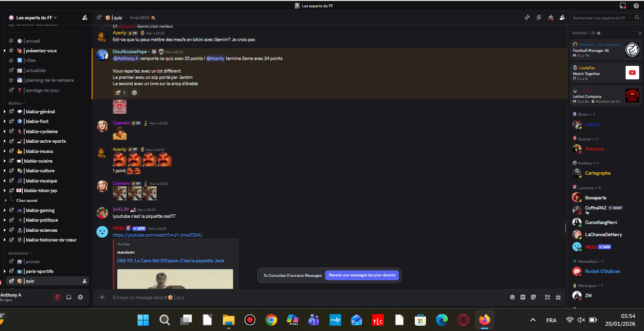Show hidden icons in system tray
This screenshot has width=644, height=331.
(533, 320)
